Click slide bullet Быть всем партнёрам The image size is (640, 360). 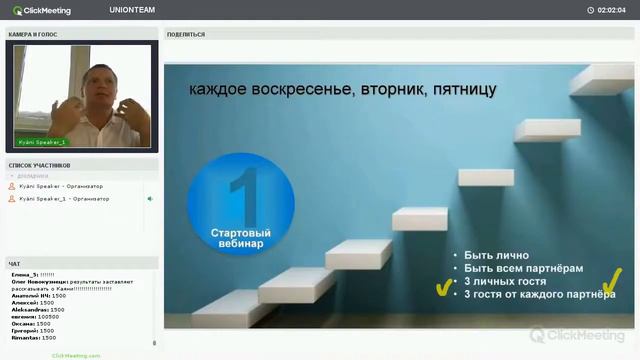pos(524,269)
